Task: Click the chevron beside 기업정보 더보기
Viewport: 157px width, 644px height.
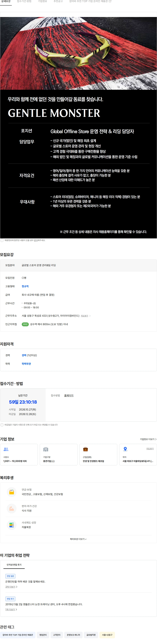Action: pyautogui.click(x=156, y=439)
